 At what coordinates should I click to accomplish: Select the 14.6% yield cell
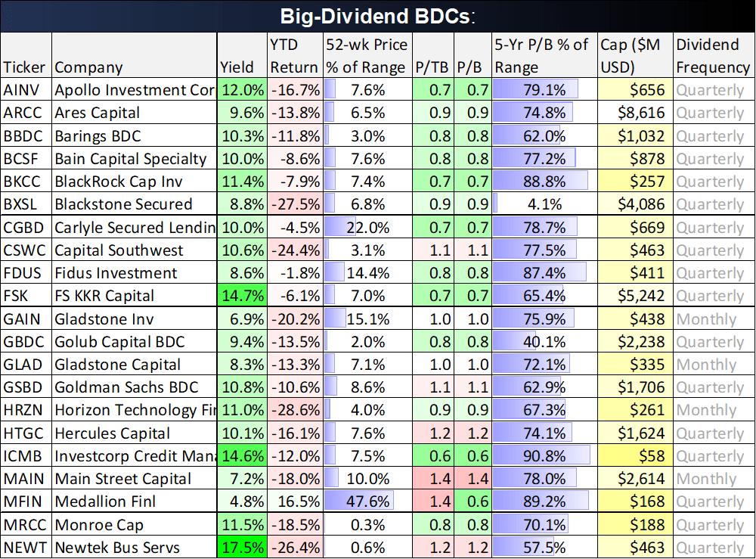[x=242, y=456]
